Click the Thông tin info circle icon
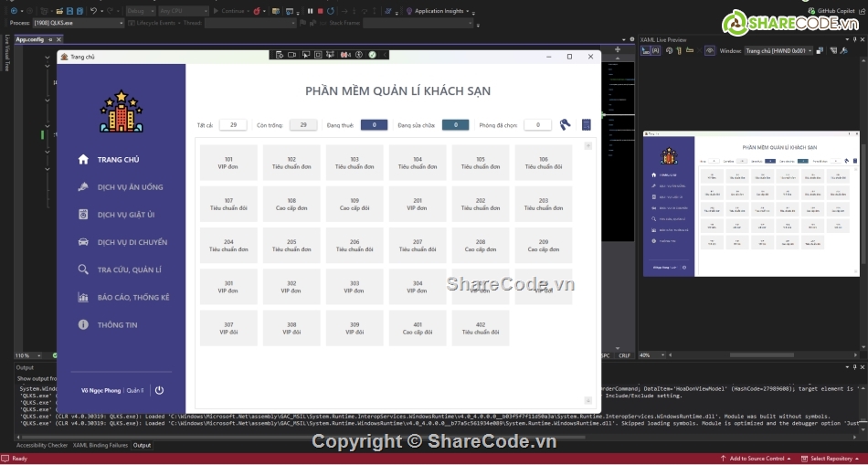Viewport: 868px width, 465px height. [84, 324]
